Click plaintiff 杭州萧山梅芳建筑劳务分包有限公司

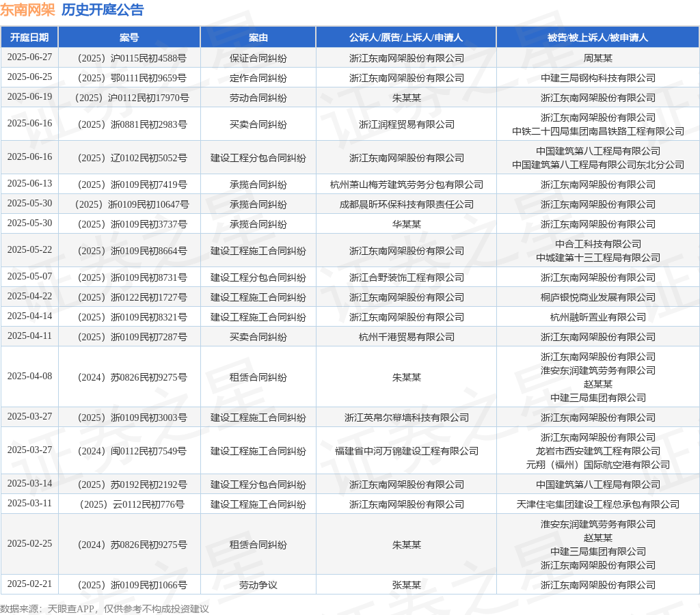tap(406, 184)
